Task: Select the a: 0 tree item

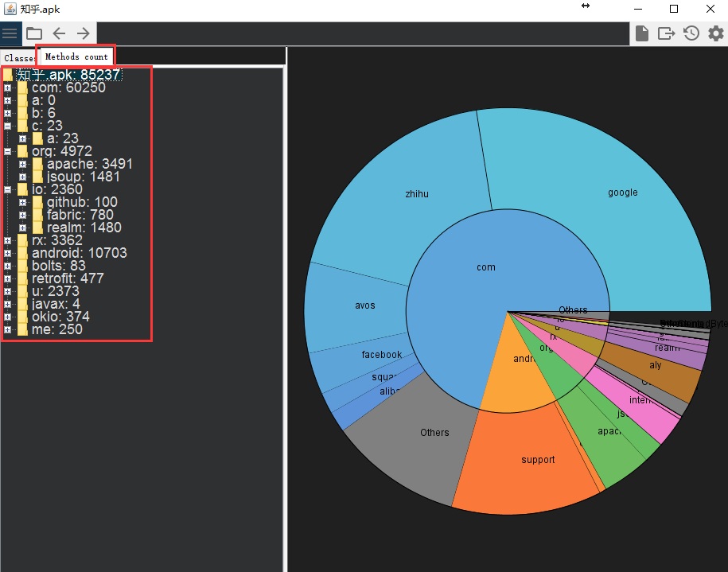Action: pos(44,100)
